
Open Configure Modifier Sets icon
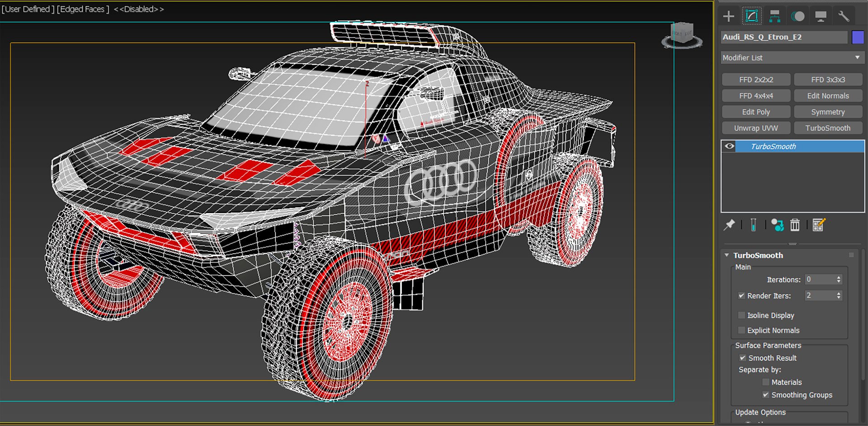819,225
